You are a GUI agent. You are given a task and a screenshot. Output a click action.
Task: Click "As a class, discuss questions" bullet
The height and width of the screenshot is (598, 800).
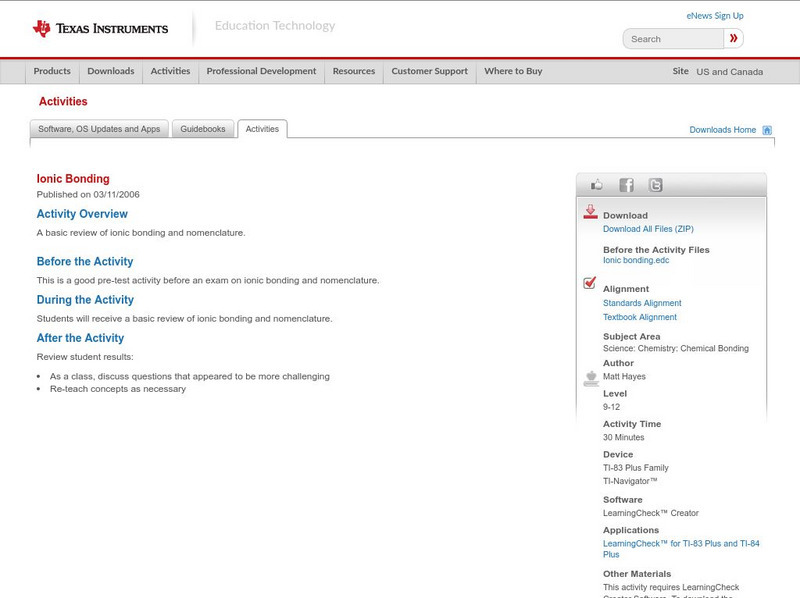point(189,377)
